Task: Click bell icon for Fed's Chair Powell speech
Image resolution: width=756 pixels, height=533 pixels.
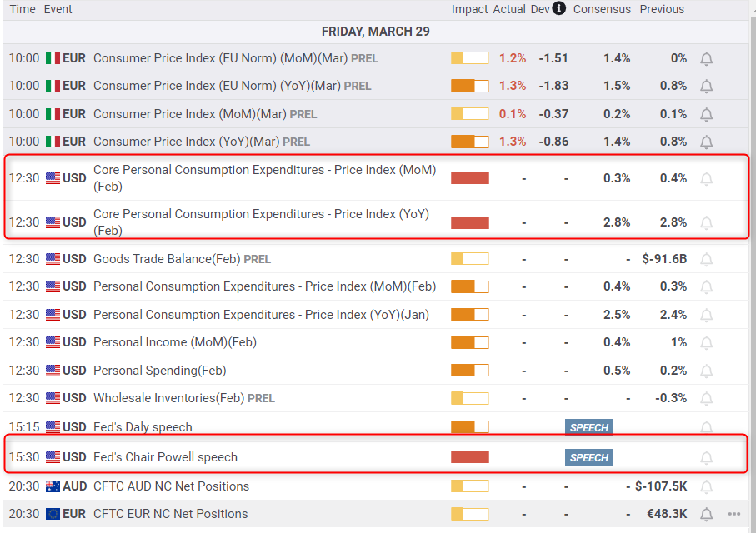Action: click(706, 457)
